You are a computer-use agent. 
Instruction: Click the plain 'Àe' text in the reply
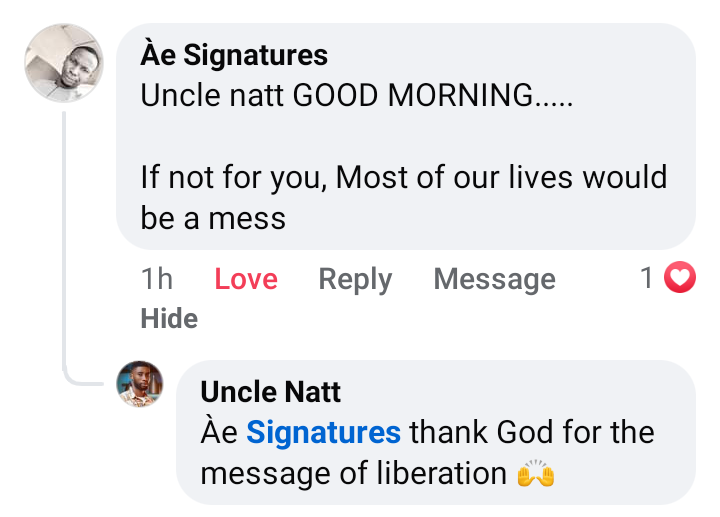coord(219,433)
